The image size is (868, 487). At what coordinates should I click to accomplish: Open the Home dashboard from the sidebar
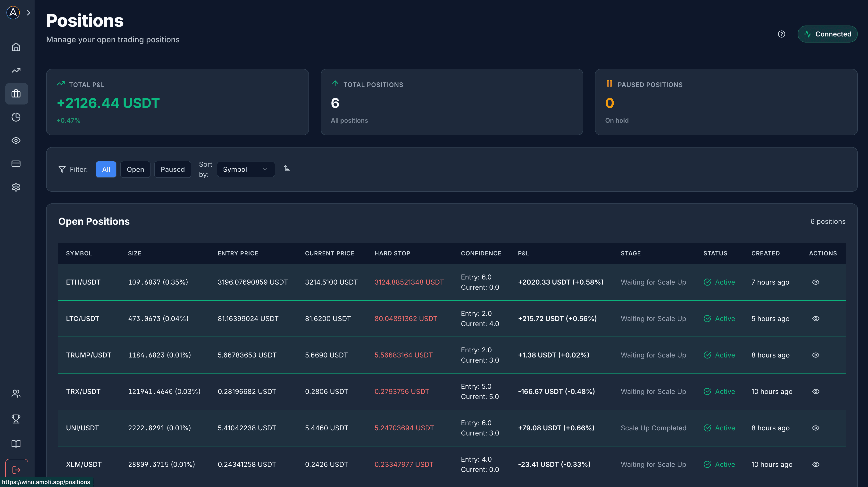click(16, 47)
